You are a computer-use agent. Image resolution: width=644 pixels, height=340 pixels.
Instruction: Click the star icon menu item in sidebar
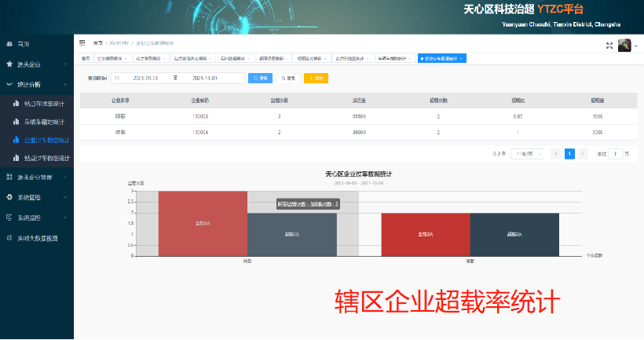pyautogui.click(x=9, y=64)
